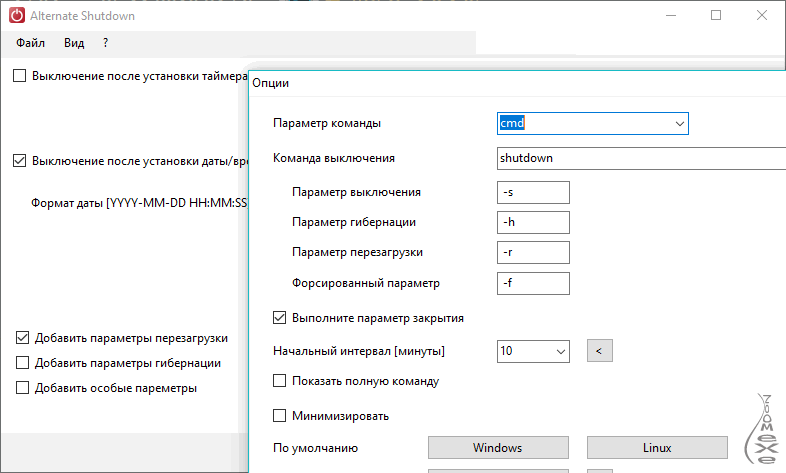Expand the 'Параметр команды' cmd dropdown
The image size is (786, 473).
[x=680, y=123]
